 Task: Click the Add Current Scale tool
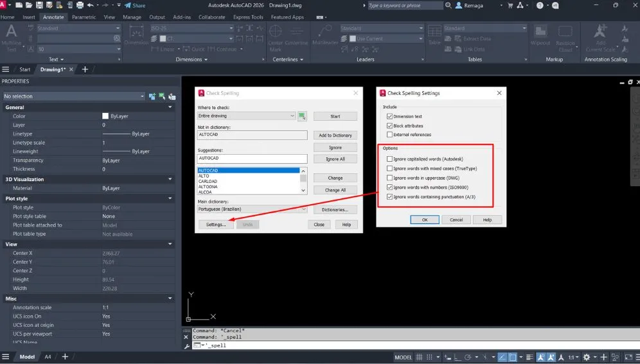pos(600,38)
